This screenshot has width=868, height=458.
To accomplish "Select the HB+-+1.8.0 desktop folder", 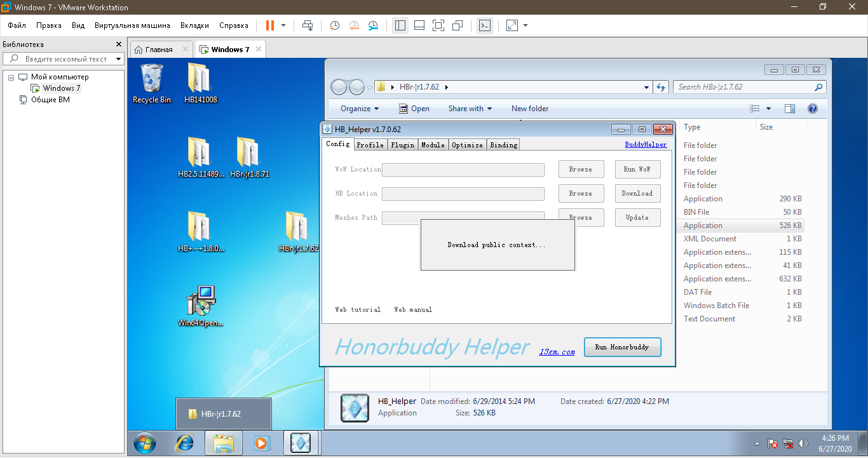I will pos(201,232).
